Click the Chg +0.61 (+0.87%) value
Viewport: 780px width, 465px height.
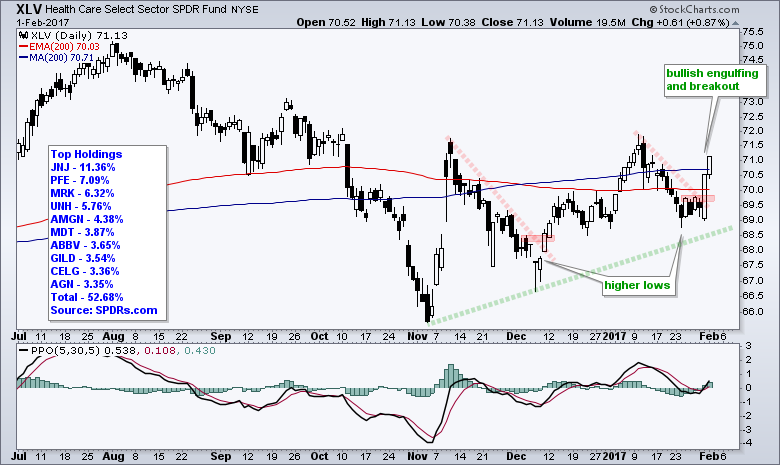click(681, 22)
